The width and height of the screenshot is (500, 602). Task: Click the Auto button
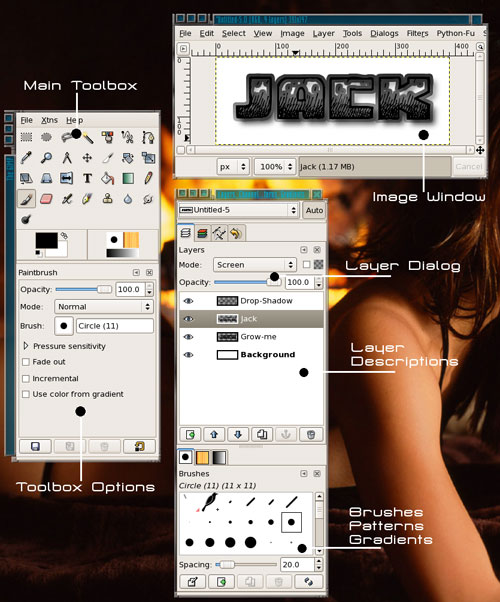314,210
